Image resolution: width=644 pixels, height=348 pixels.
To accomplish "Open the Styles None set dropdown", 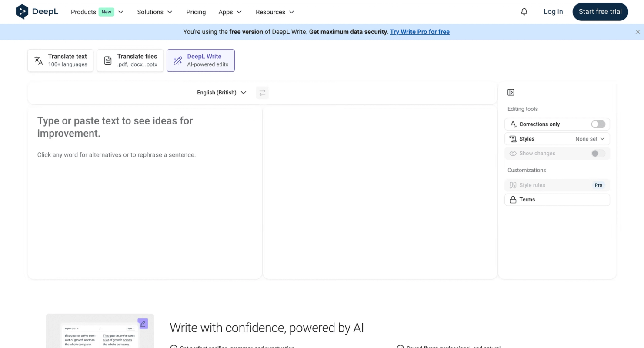I will (590, 139).
